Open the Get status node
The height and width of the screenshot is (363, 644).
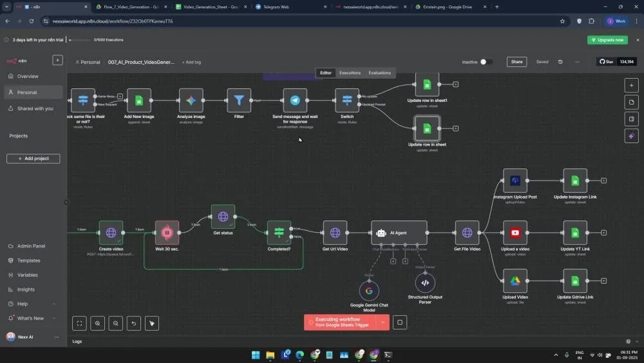tap(223, 217)
